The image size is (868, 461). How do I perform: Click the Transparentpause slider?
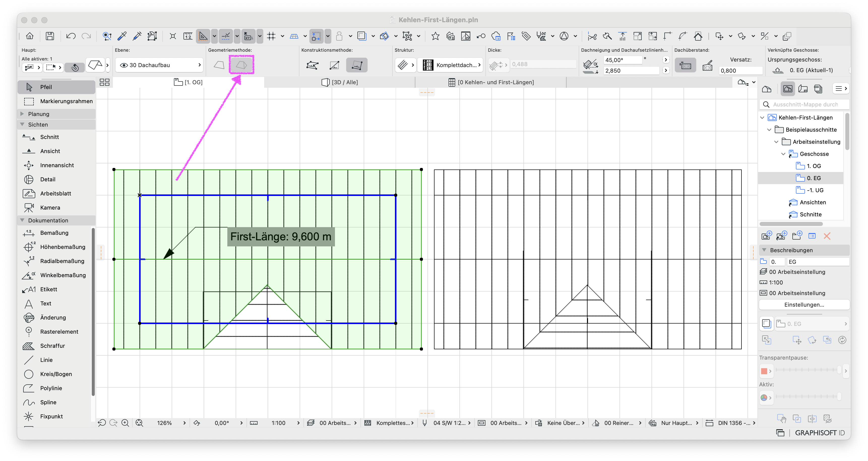point(808,370)
